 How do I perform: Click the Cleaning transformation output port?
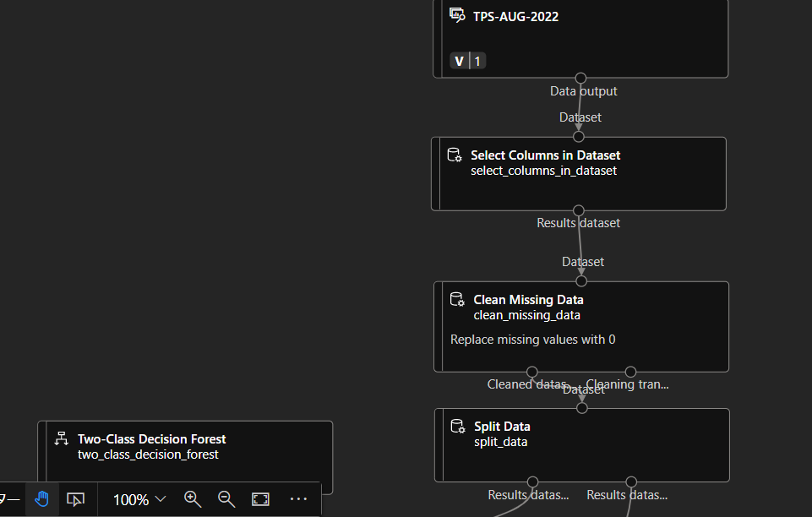tap(630, 371)
